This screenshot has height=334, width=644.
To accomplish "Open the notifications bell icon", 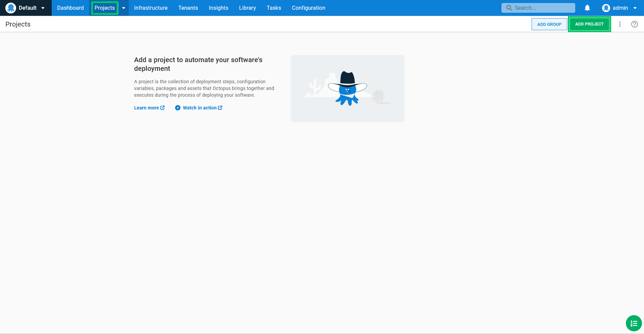I will click(587, 8).
